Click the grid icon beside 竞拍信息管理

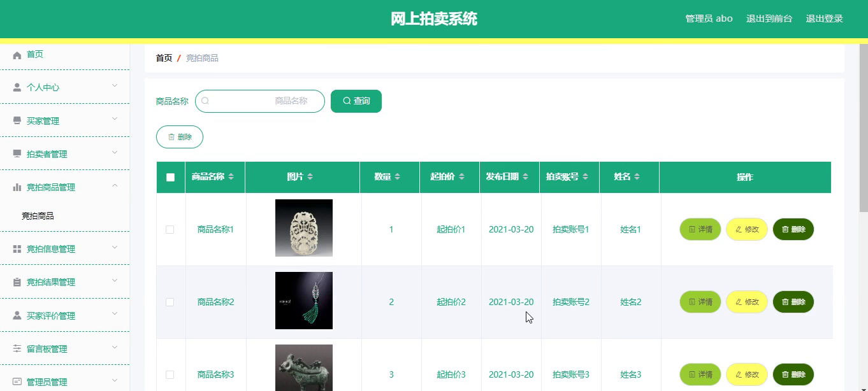(17, 249)
